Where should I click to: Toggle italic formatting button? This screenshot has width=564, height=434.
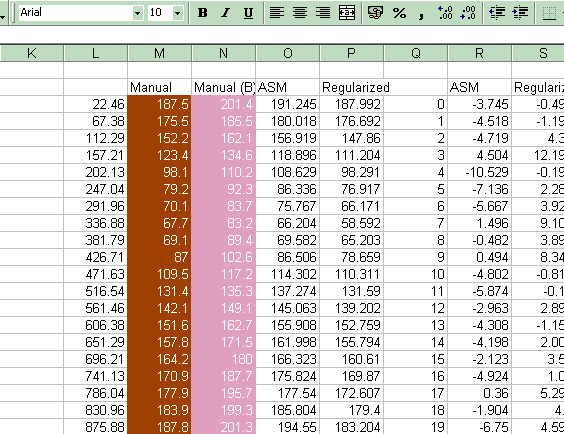(x=225, y=13)
